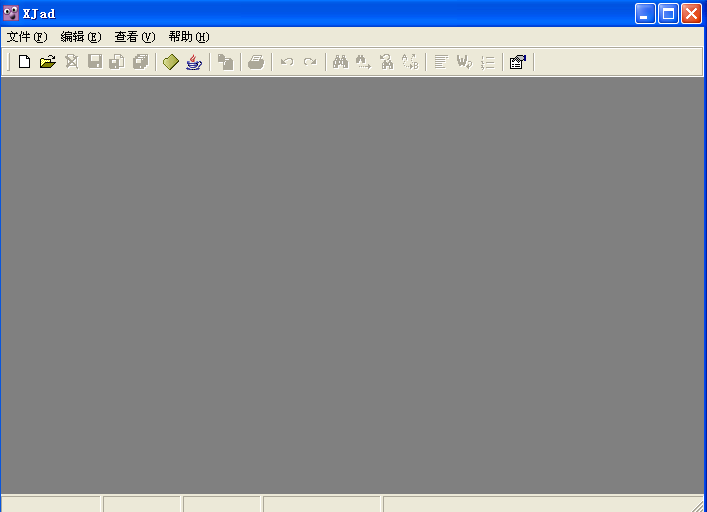Viewport: 707px width, 512px height.
Task: Open the 编辑(E) menu
Action: click(x=81, y=37)
